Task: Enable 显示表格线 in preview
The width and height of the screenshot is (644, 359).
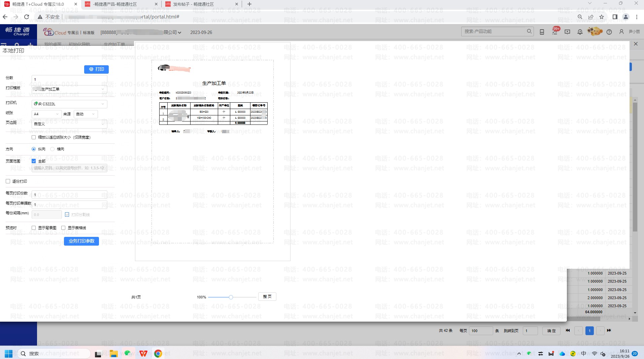Action: point(63,228)
